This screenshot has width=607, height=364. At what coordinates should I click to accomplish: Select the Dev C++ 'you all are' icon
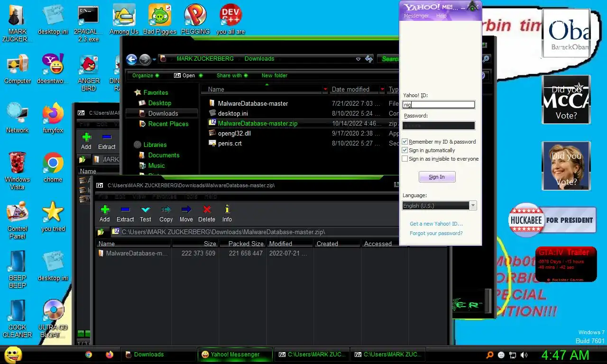pos(230,19)
